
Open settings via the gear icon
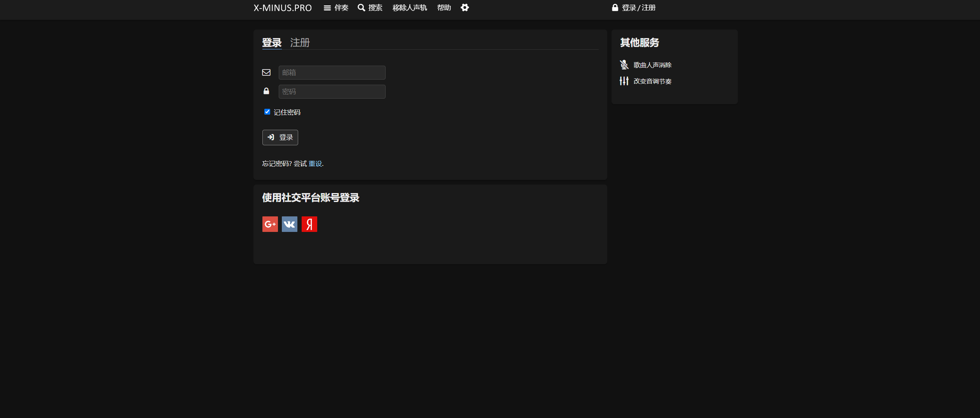[465, 8]
